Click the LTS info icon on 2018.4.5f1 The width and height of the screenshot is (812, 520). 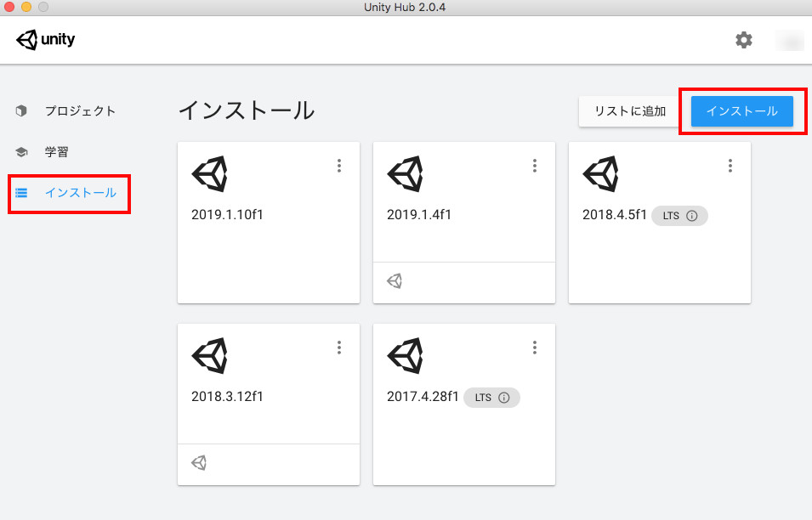tap(692, 216)
